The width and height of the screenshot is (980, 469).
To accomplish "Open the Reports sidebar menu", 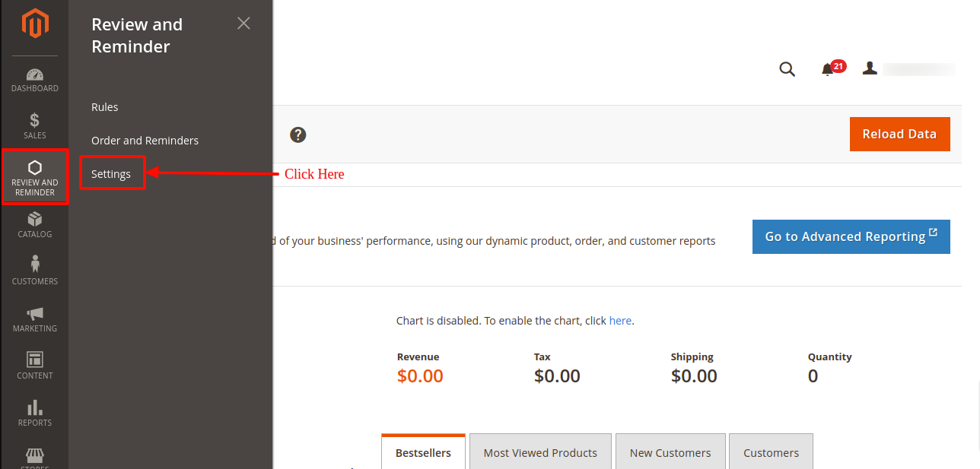I will pos(35,413).
